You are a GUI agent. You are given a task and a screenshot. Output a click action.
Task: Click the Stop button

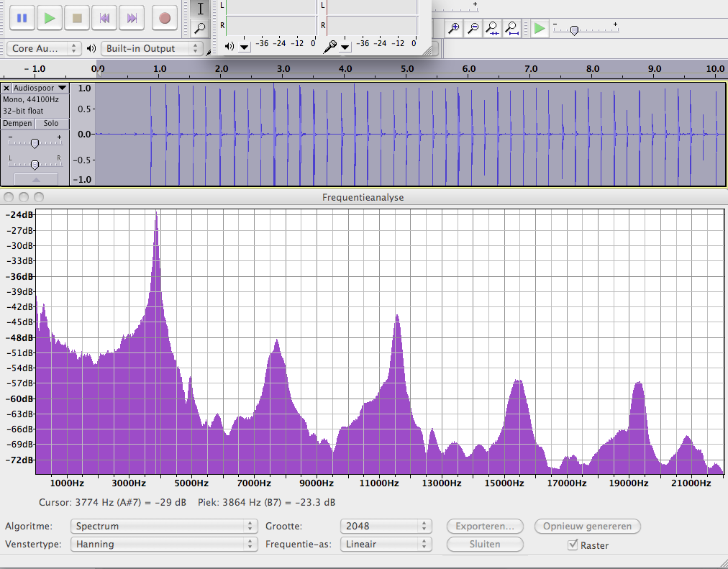[x=77, y=18]
